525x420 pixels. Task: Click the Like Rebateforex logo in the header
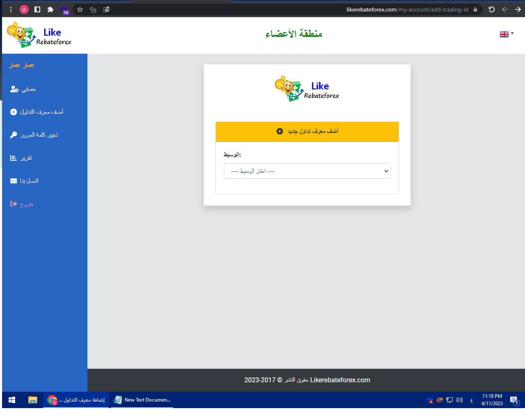(x=39, y=35)
